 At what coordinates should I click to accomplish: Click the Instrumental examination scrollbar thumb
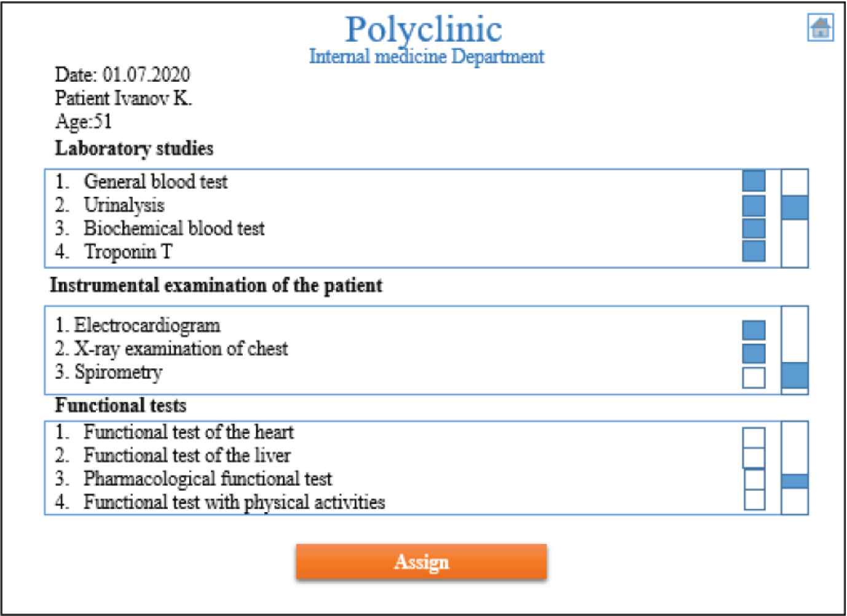(795, 376)
